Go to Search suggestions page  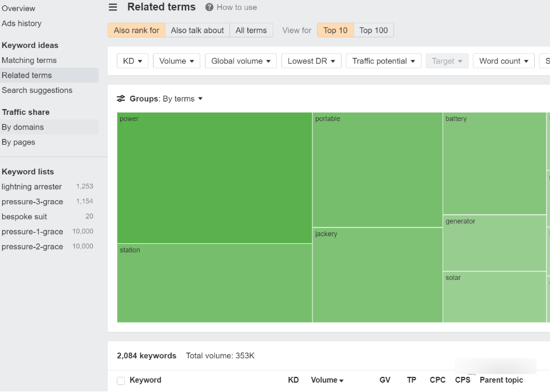click(x=37, y=90)
